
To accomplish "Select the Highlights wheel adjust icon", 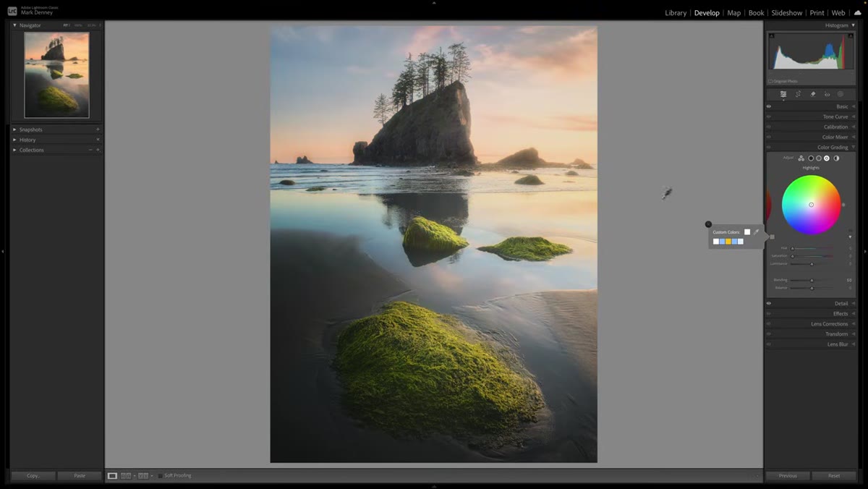I will pos(827,158).
